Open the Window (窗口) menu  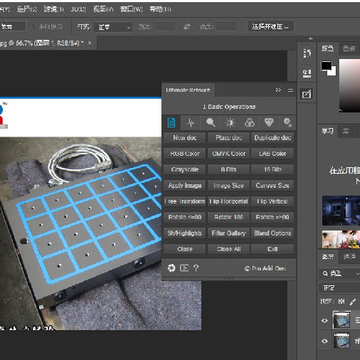131,9
